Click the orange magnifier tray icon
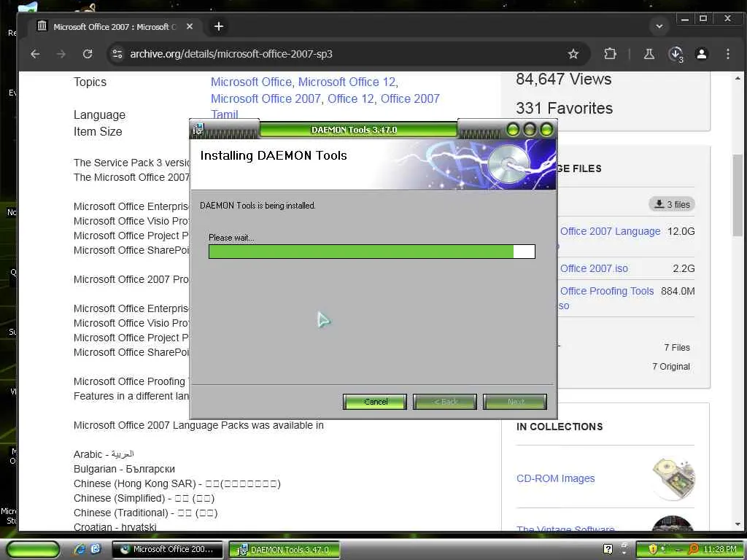Viewport: 747px width, 560px height. (x=694, y=549)
